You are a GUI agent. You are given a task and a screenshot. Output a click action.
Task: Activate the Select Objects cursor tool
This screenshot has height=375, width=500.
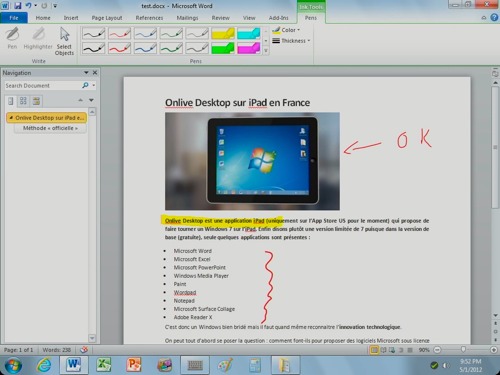click(64, 41)
